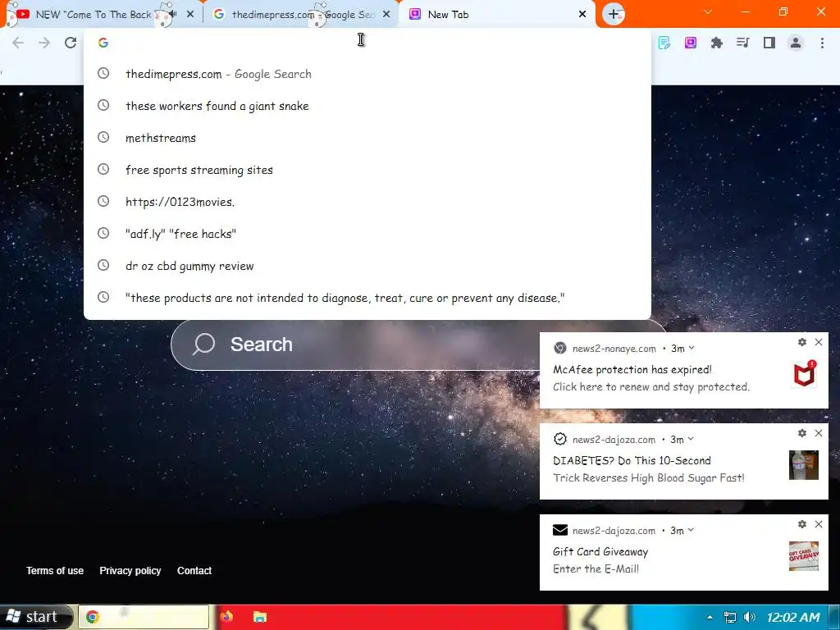The image size is (840, 630).
Task: Open the network tray icon
Action: pos(729,617)
